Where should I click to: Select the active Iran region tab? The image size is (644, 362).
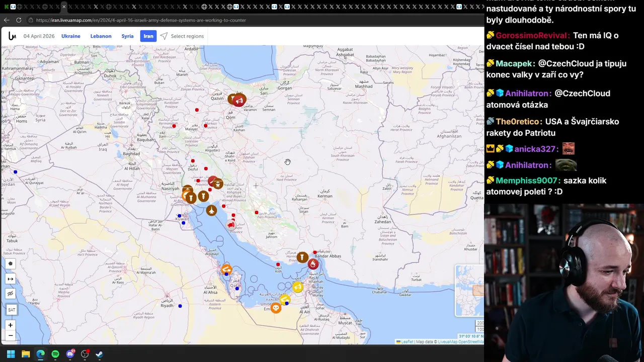tap(148, 36)
